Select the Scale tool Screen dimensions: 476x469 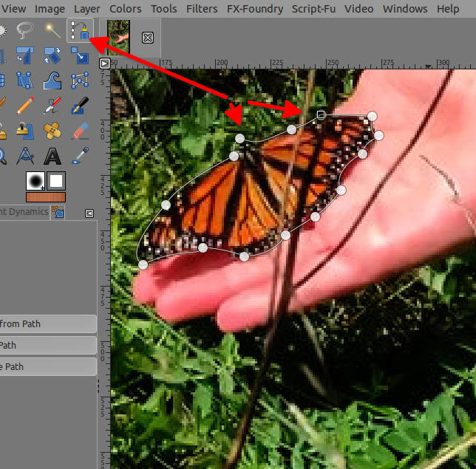point(80,55)
